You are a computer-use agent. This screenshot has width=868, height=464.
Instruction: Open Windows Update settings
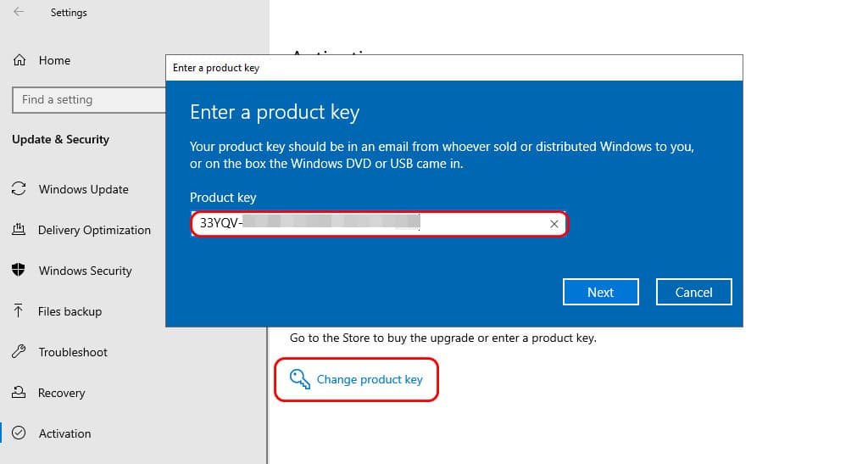pyautogui.click(x=84, y=189)
